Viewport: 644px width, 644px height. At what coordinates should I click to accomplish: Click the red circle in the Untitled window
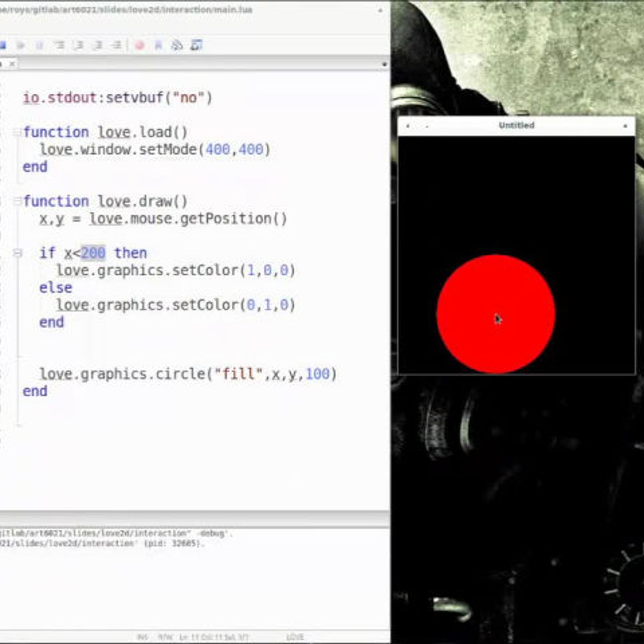click(x=496, y=314)
